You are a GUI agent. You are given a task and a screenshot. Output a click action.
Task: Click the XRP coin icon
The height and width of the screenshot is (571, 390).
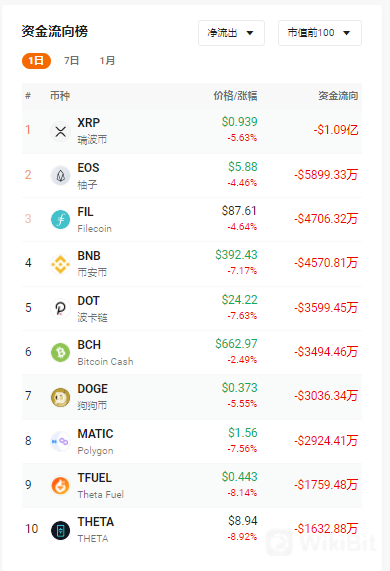tap(60, 131)
